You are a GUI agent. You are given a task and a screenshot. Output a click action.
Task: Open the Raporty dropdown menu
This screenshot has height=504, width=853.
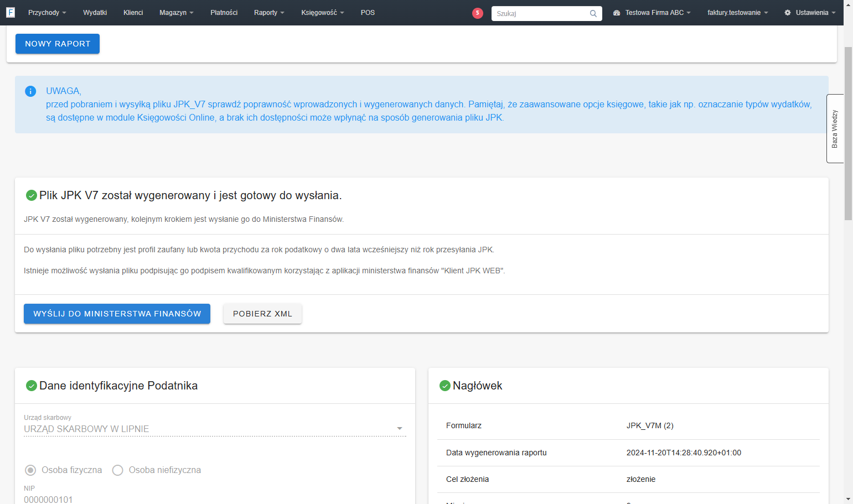[269, 13]
